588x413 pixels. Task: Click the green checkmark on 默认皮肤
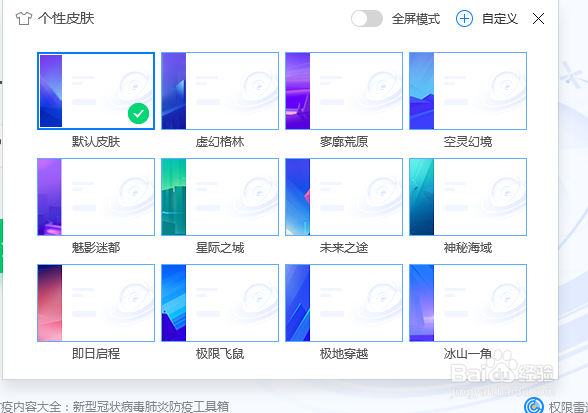[138, 113]
